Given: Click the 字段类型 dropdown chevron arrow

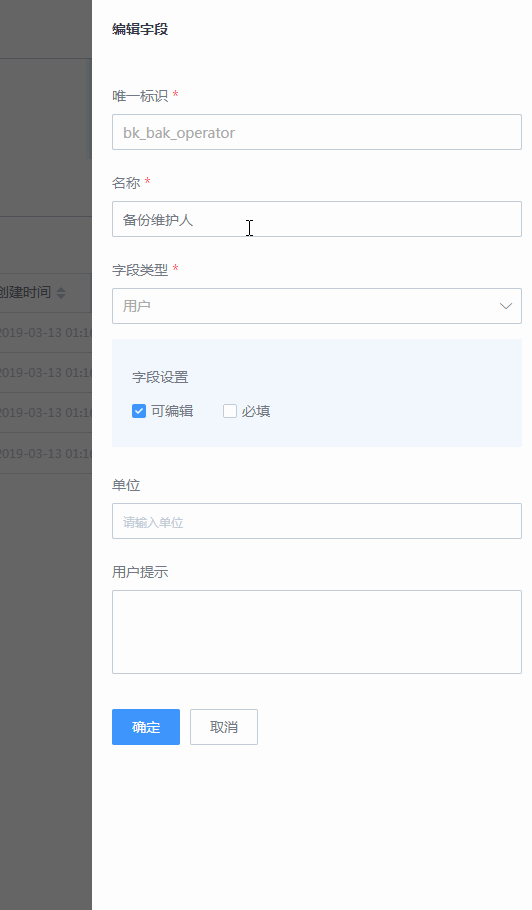Looking at the screenshot, I should click(x=506, y=306).
